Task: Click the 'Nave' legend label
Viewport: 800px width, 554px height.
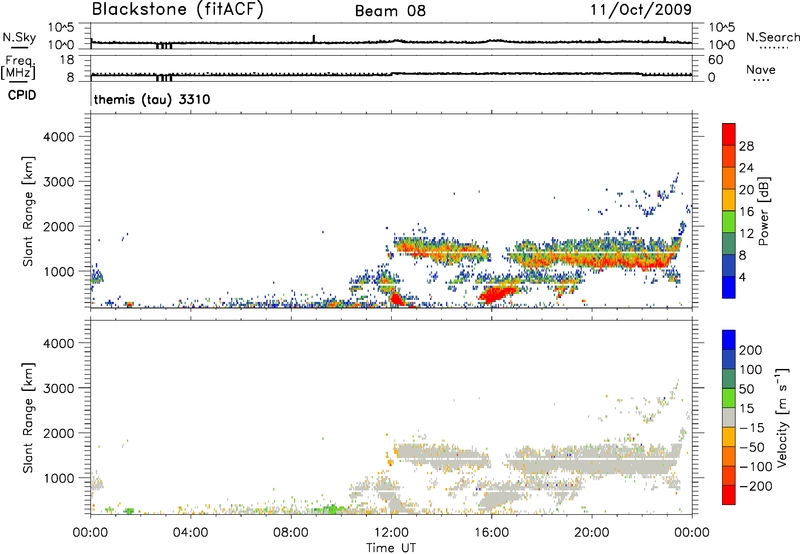Action: click(760, 69)
